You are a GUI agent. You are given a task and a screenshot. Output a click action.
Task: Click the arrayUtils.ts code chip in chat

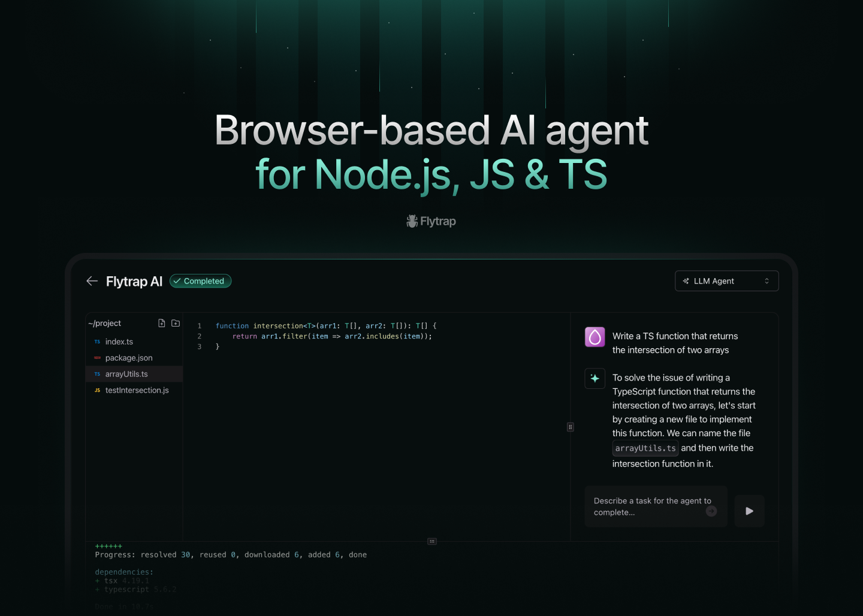645,448
